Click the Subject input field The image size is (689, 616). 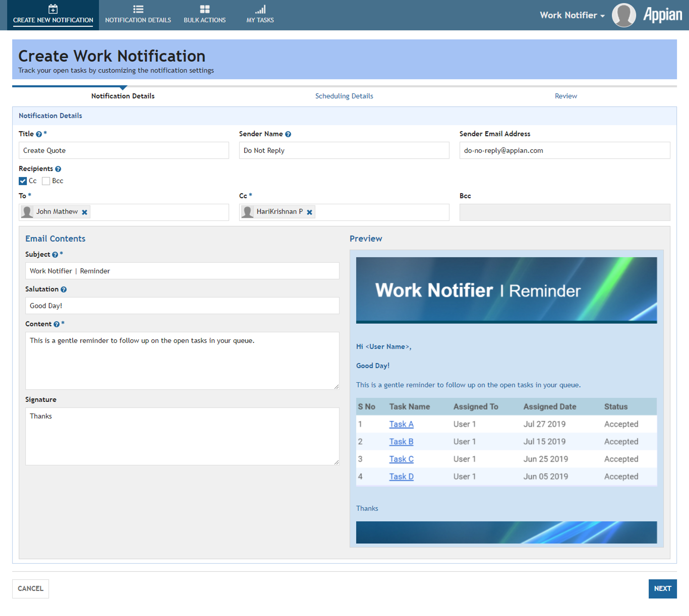[182, 271]
